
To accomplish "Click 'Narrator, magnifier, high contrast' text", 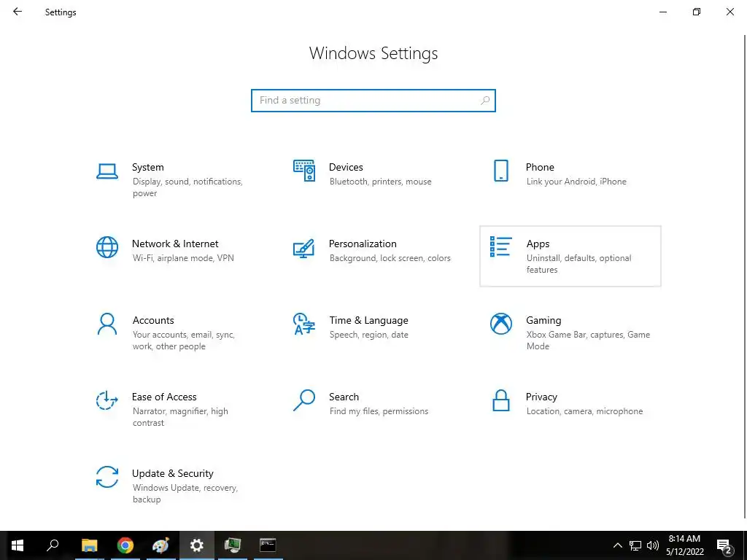I will point(180,416).
